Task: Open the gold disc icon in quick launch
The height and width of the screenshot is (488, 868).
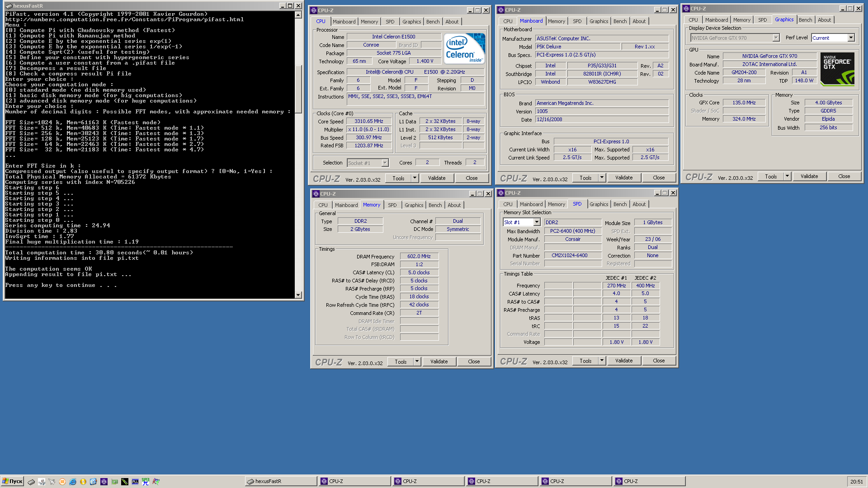Action: click(83, 482)
